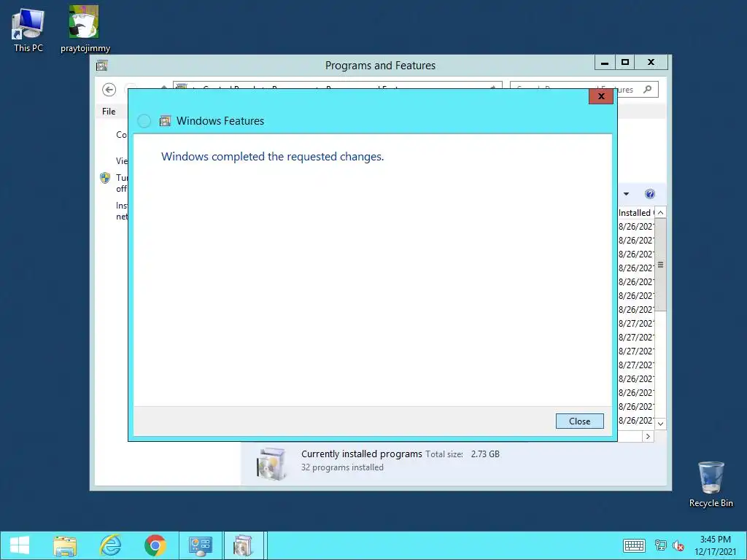747x560 pixels.
Task: Close the Windows Features dialog via Close button
Action: (x=579, y=421)
